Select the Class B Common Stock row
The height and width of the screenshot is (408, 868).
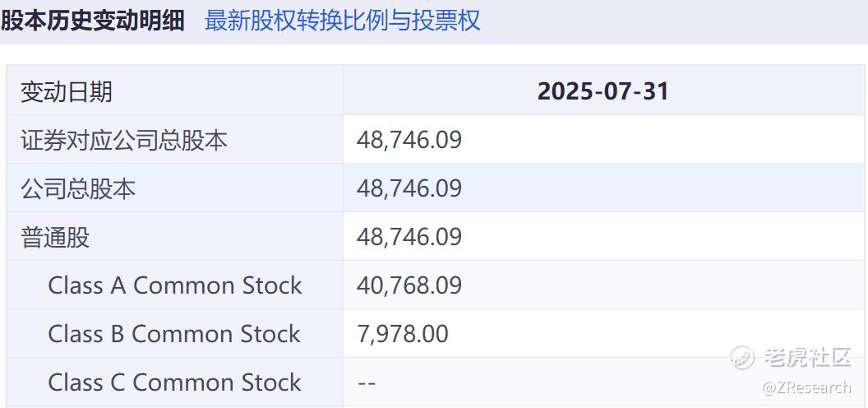click(174, 334)
